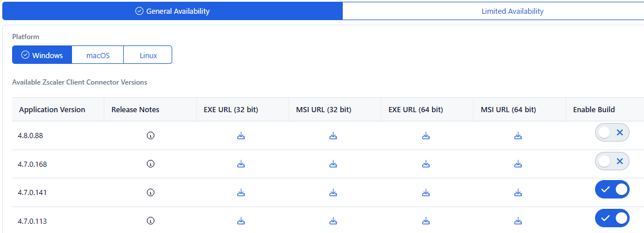View release notes info for 4.7.0.141

click(150, 192)
